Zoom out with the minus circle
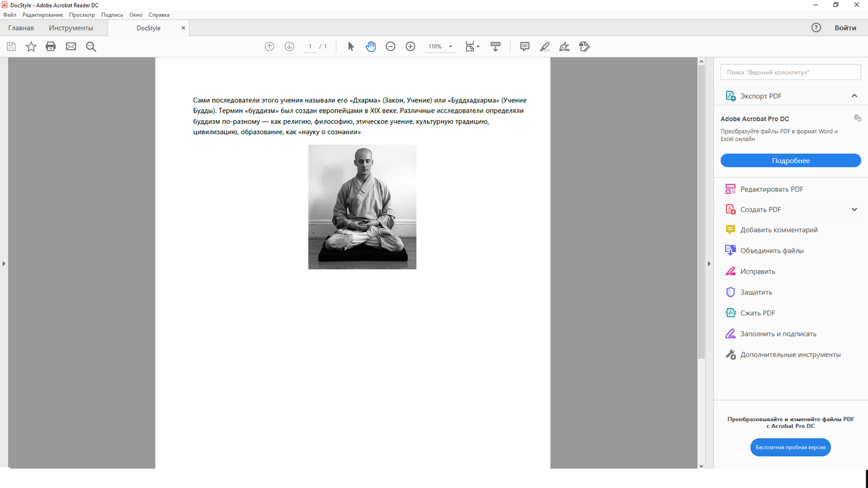The width and height of the screenshot is (868, 488). [391, 47]
